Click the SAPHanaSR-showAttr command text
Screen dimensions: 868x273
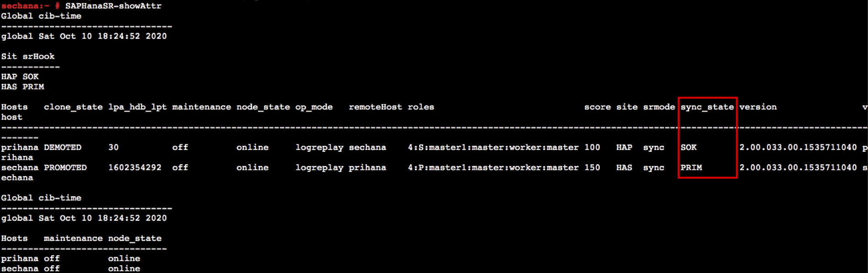(113, 6)
